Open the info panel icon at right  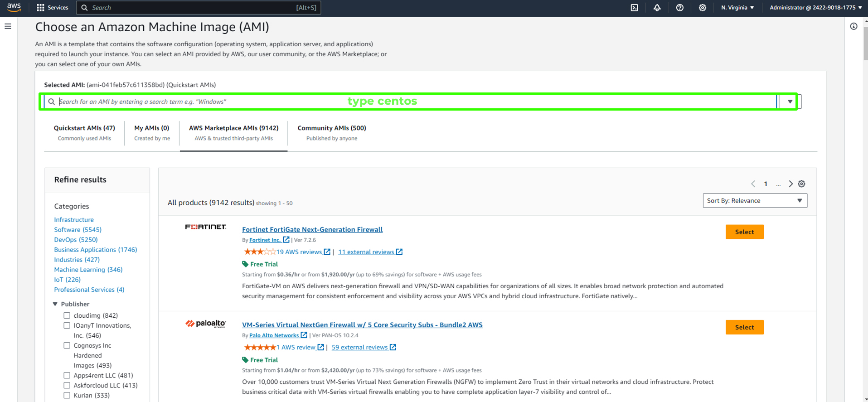[853, 26]
